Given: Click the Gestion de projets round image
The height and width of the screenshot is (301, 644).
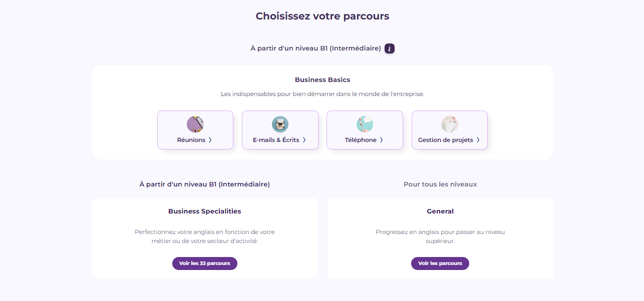Looking at the screenshot, I should tap(450, 124).
